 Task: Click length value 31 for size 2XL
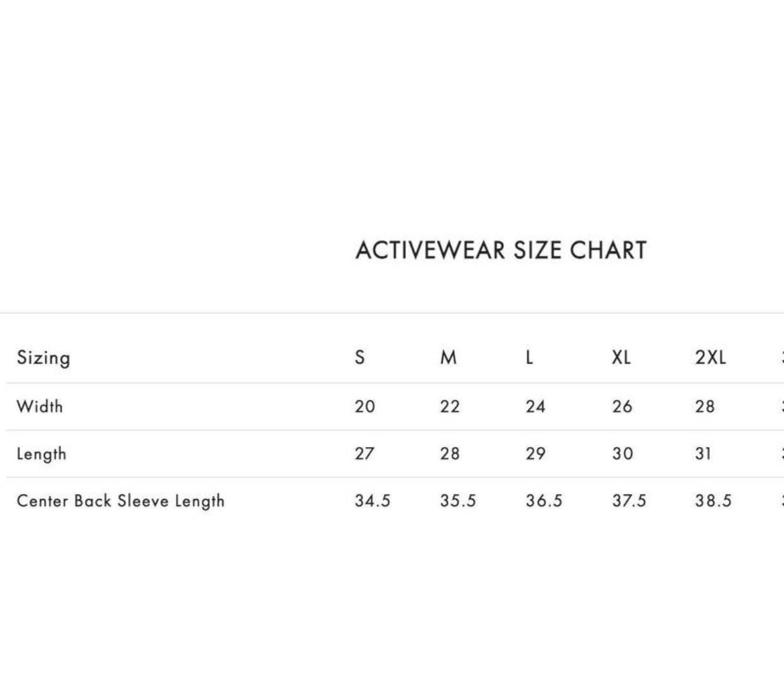(x=703, y=454)
